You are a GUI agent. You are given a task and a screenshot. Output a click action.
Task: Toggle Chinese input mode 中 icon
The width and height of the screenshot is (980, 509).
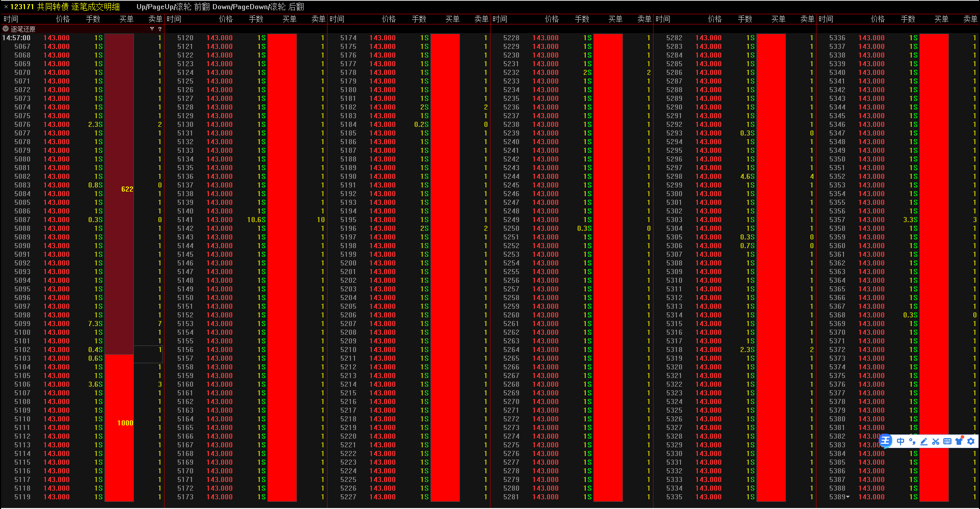coord(901,441)
